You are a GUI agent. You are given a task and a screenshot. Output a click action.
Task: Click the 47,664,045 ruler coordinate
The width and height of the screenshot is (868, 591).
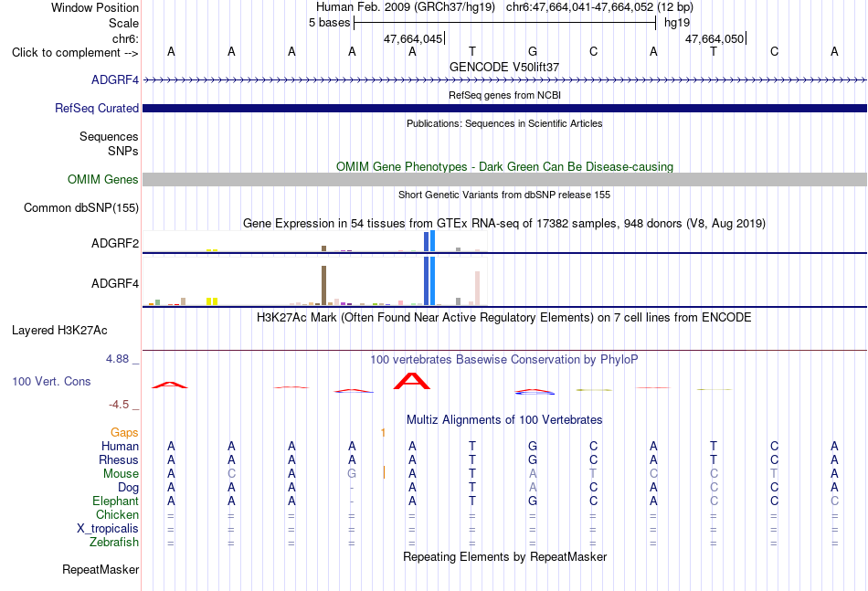pos(413,38)
